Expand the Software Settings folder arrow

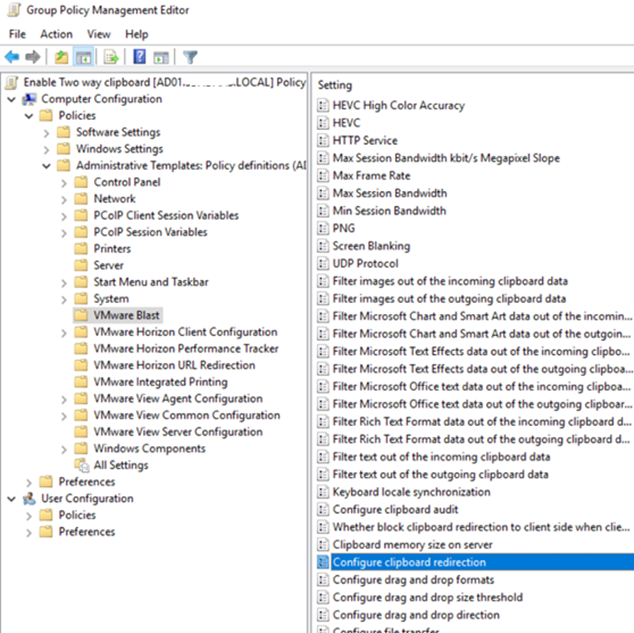[x=46, y=132]
